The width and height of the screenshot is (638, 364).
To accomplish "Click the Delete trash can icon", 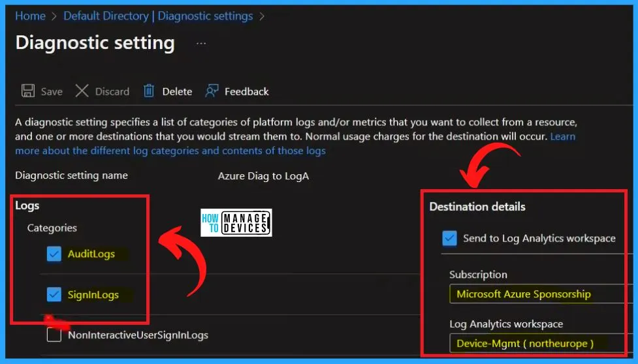I will pyautogui.click(x=149, y=91).
